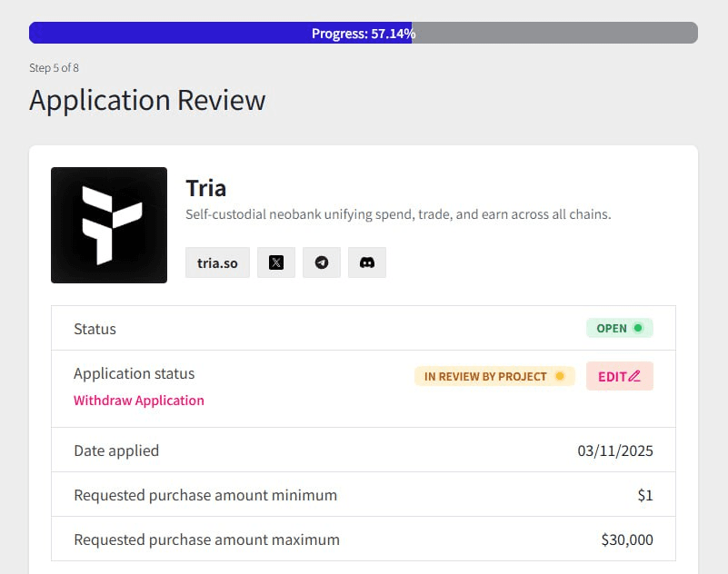Open Tria's Telegram channel icon

point(322,262)
